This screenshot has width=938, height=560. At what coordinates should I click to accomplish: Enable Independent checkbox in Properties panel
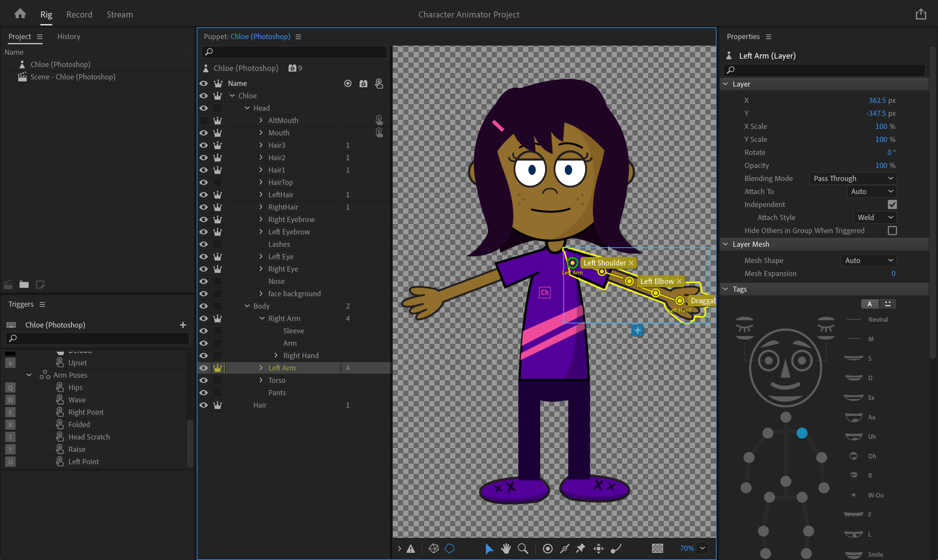tap(893, 204)
